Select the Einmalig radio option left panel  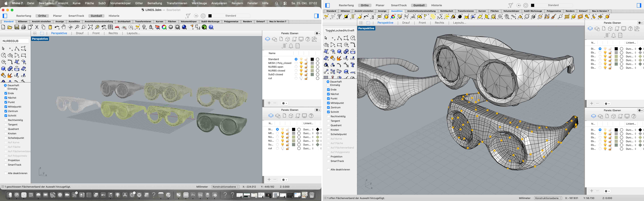(5, 89)
